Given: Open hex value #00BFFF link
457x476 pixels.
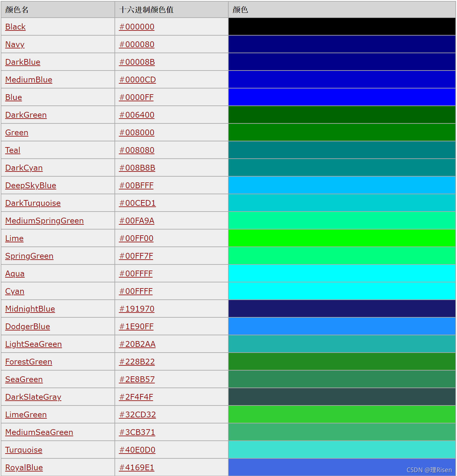Looking at the screenshot, I should (137, 186).
